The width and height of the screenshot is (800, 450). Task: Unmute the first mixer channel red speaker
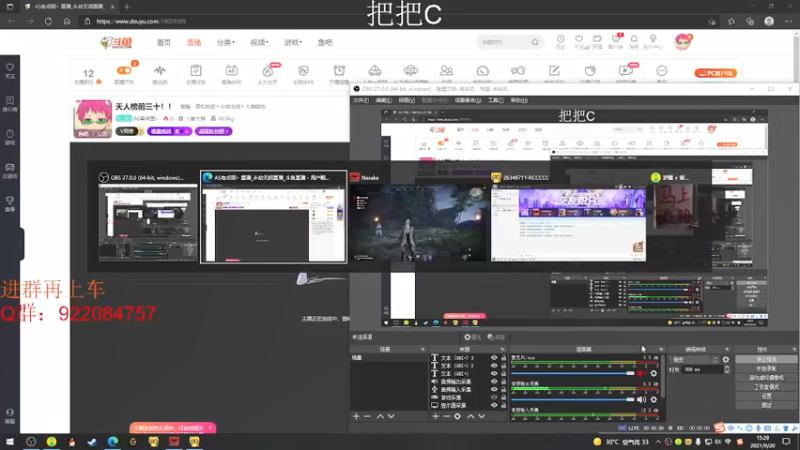[641, 373]
